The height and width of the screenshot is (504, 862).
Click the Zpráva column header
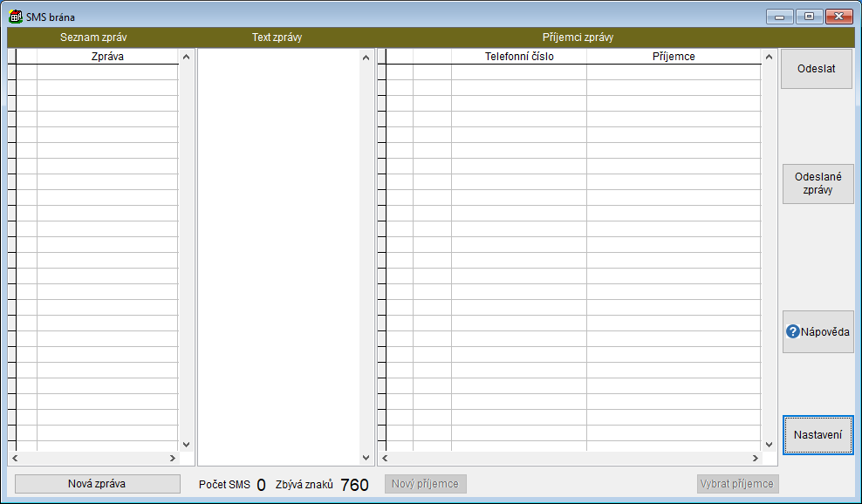point(107,57)
